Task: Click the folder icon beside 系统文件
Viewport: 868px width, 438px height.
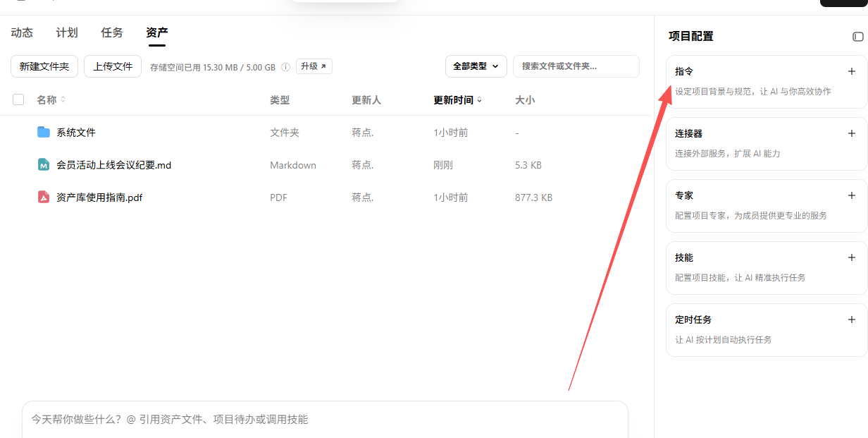Action: coord(44,132)
